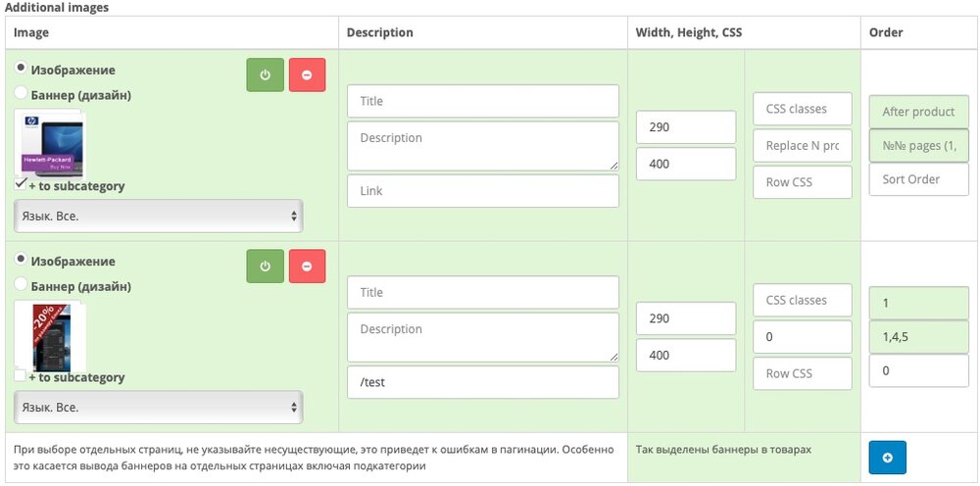Select 'Баннер (дизайн)' radio in first row
This screenshot has height=486, width=980.
click(21, 92)
